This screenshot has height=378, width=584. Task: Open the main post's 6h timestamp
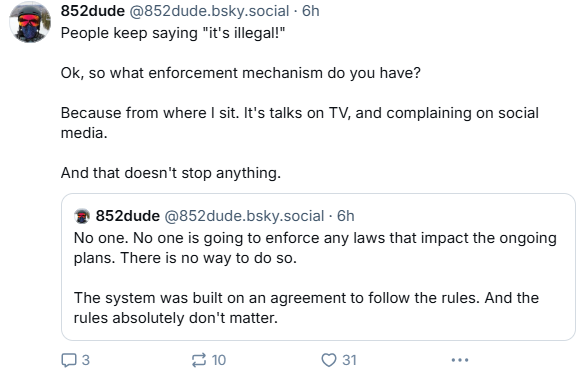[311, 11]
